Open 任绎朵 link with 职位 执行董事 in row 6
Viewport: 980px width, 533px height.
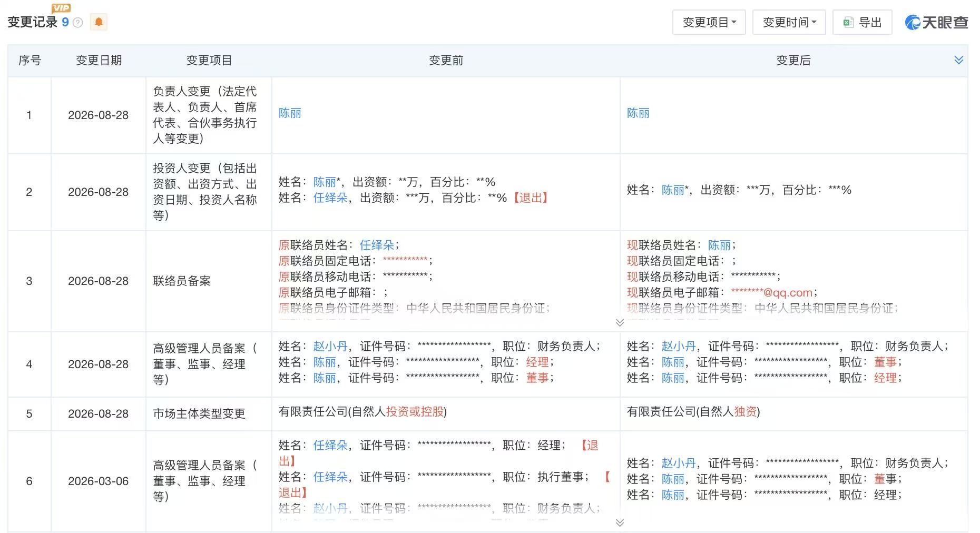tap(330, 477)
